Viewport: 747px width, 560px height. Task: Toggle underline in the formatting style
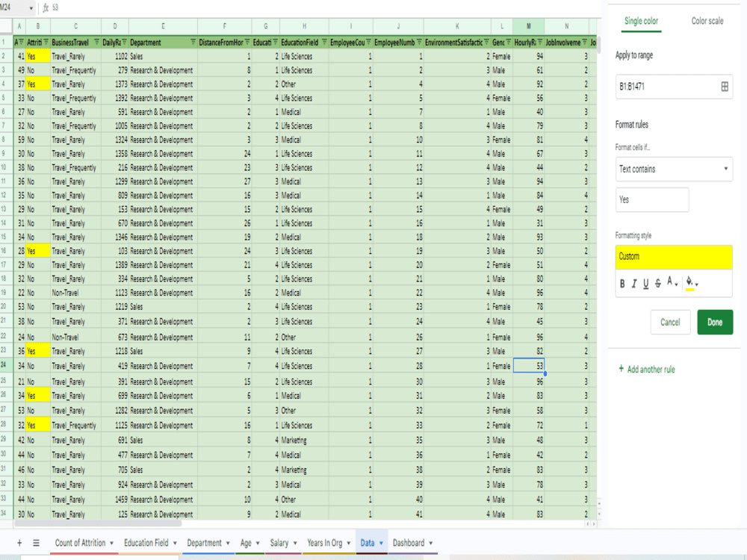(x=645, y=284)
